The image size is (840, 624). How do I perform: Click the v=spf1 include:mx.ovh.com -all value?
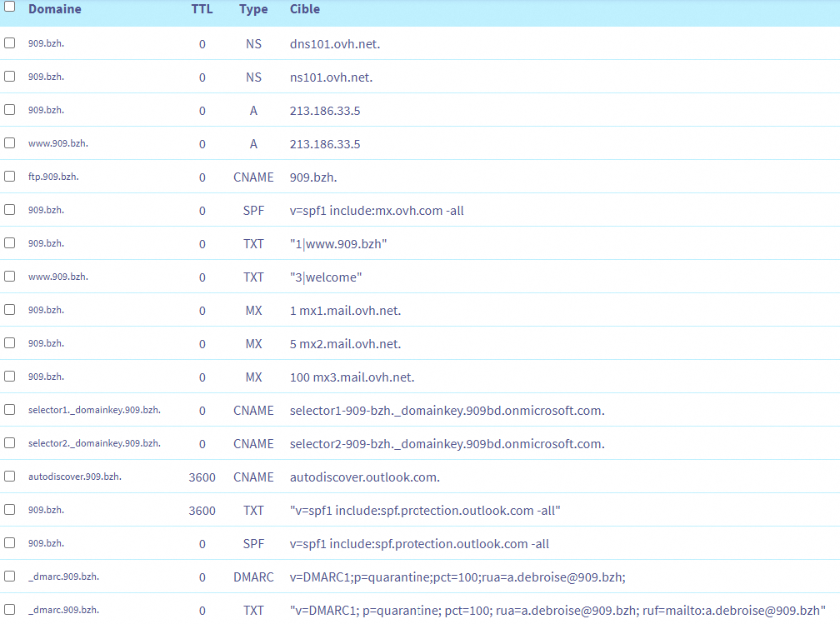coord(377,210)
